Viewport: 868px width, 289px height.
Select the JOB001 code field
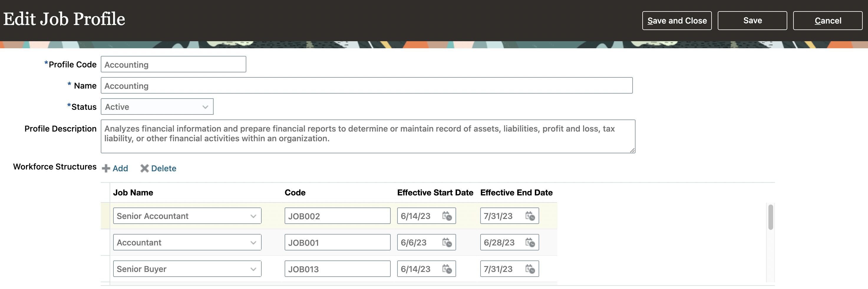click(337, 243)
